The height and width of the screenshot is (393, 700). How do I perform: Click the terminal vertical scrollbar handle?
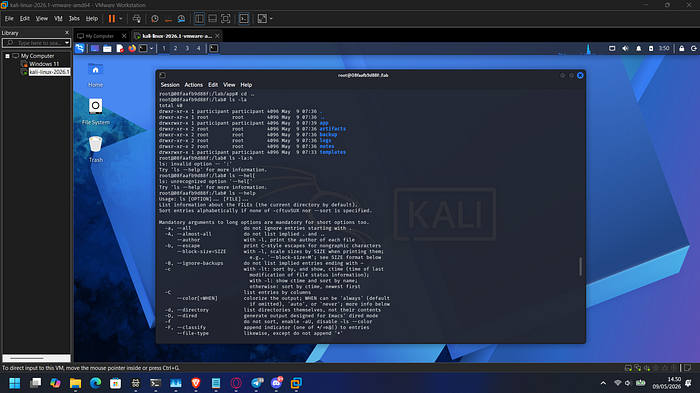[x=580, y=267]
